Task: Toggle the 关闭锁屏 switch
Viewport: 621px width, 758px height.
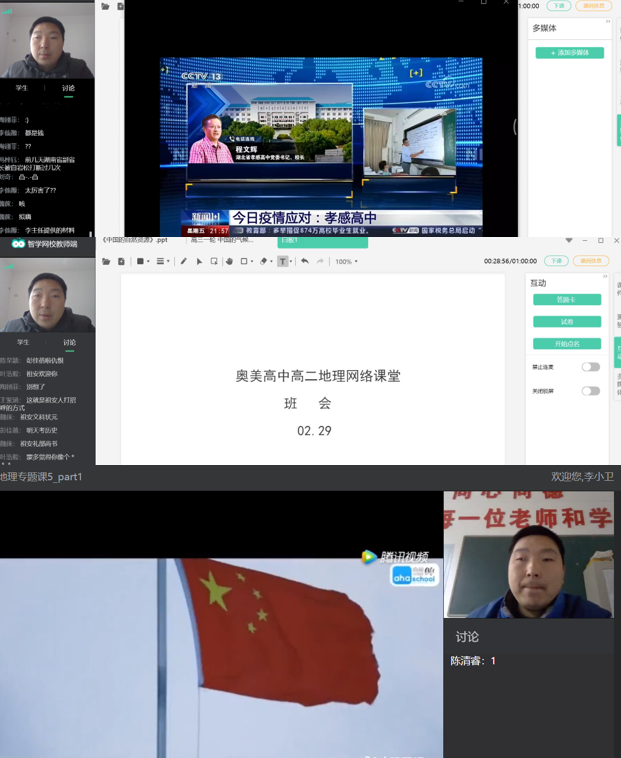Action: click(x=591, y=391)
